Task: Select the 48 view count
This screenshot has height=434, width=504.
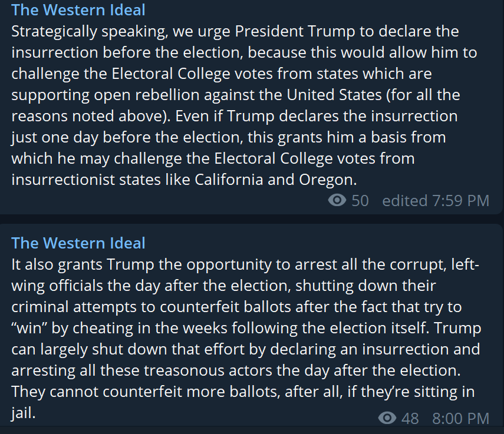Action: click(x=410, y=418)
